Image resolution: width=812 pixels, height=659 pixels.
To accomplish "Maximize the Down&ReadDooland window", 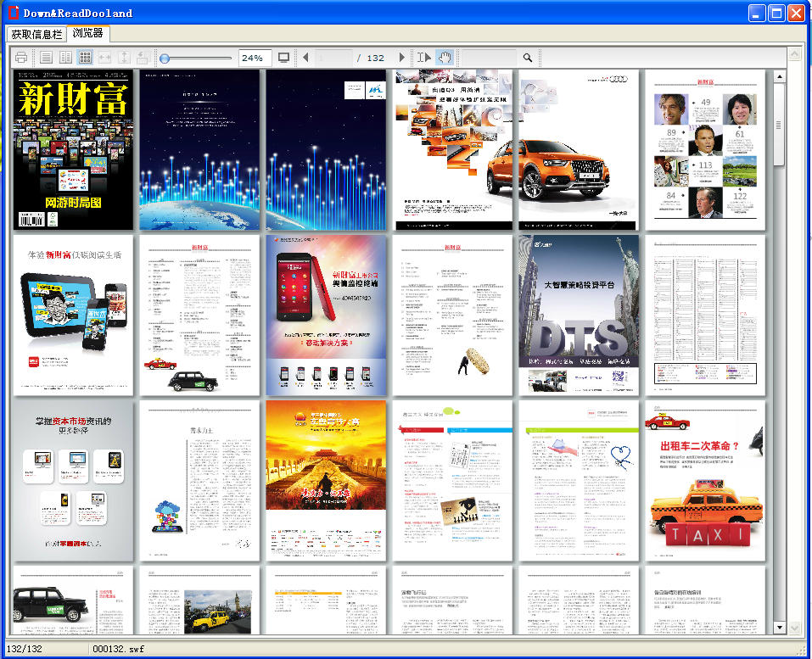I will [x=776, y=13].
